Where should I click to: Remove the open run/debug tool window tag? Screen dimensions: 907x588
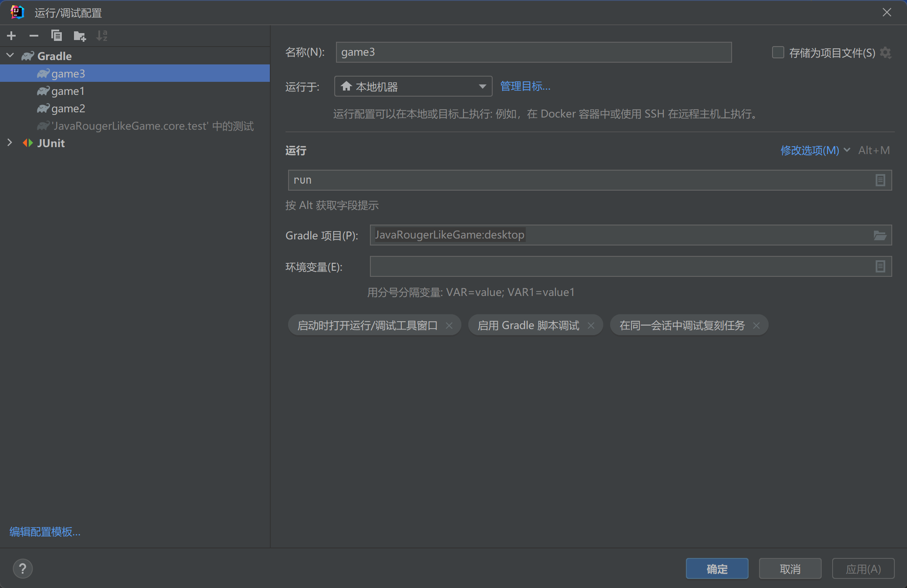(449, 326)
